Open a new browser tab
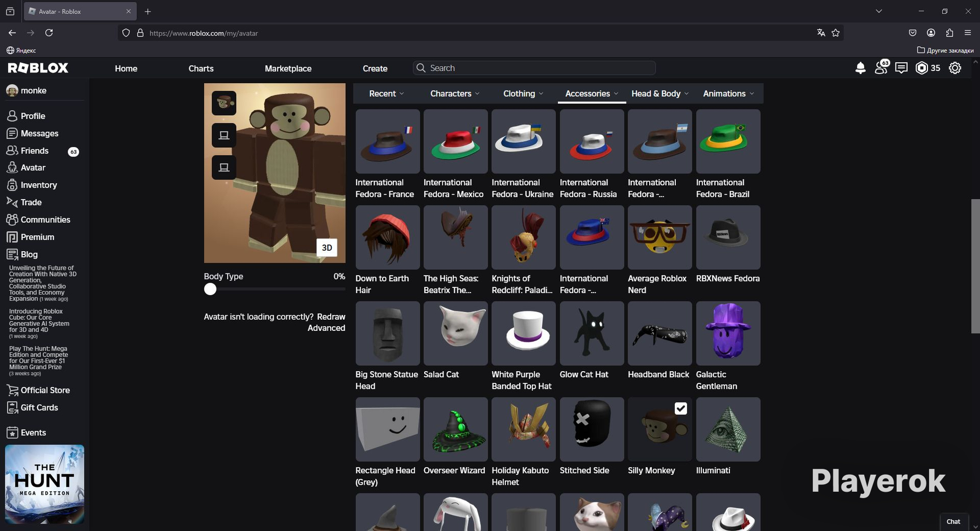This screenshot has height=531, width=980. (x=148, y=11)
